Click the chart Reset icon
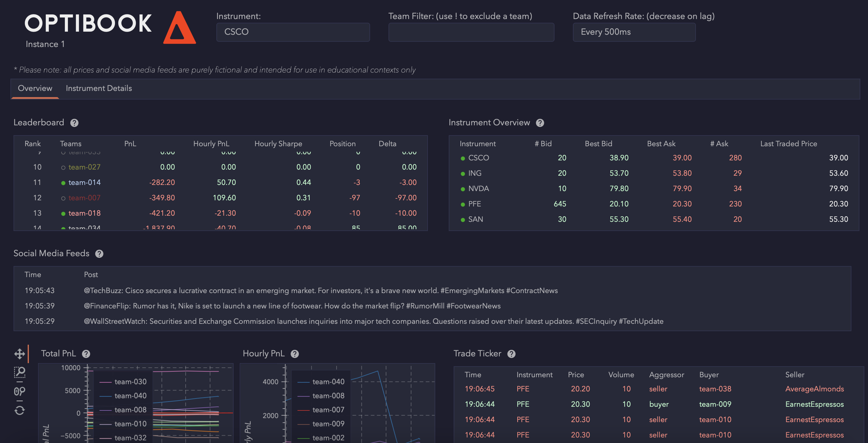The height and width of the screenshot is (443, 868). (20, 410)
